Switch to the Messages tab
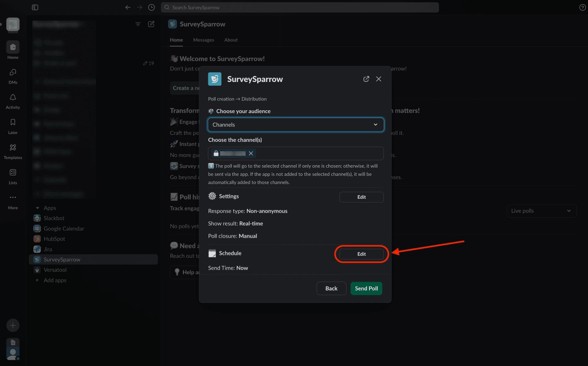This screenshot has height=366, width=588. tap(203, 40)
